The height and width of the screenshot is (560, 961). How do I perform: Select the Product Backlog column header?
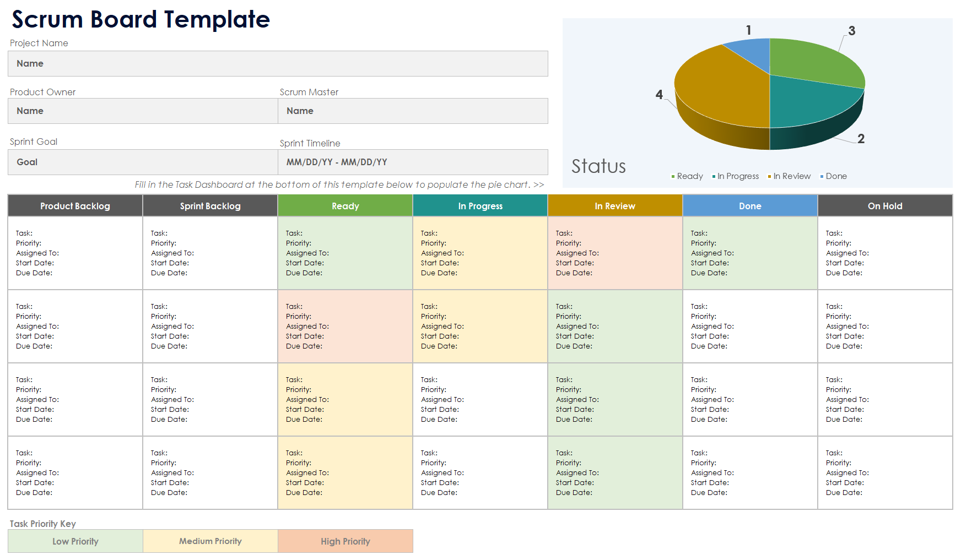[75, 206]
